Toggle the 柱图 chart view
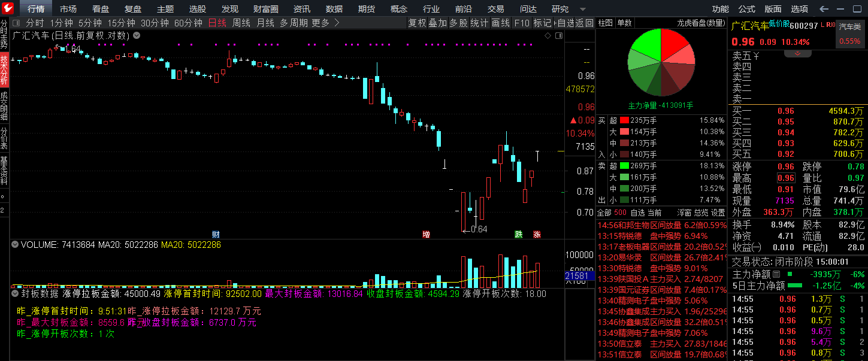This screenshot has height=361, width=868. [606, 23]
